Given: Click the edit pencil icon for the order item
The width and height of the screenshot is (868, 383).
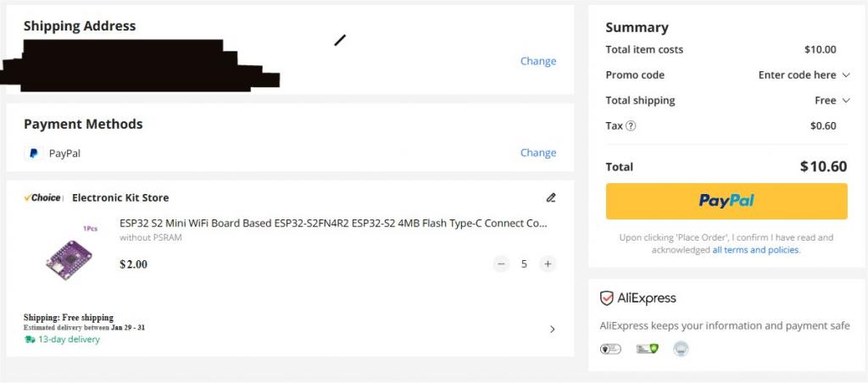Looking at the screenshot, I should pyautogui.click(x=551, y=197).
